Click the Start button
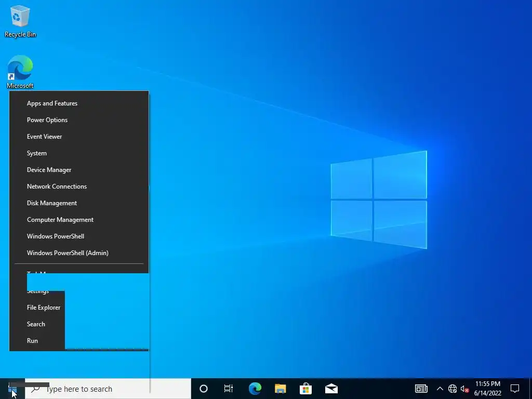 (12, 389)
